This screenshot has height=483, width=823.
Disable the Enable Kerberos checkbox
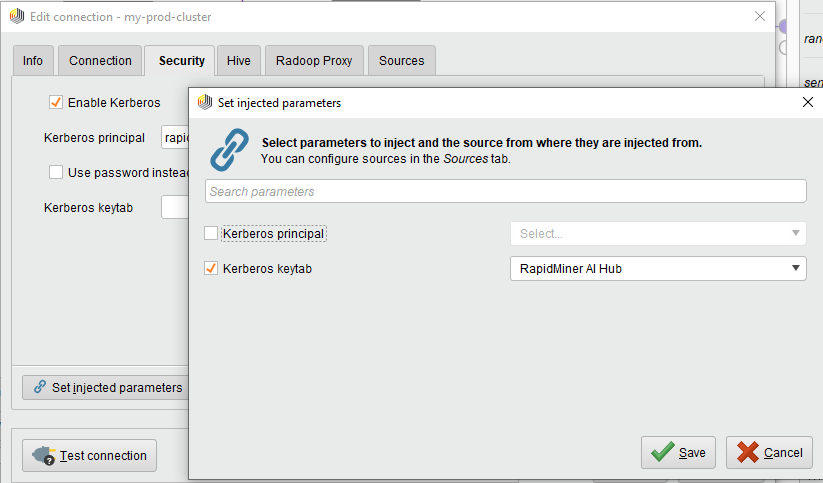[56, 102]
